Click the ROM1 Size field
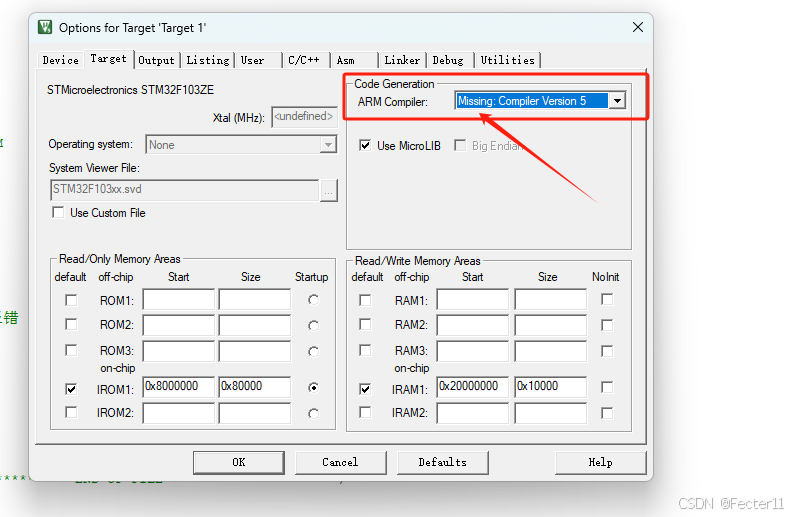795x517 pixels. [255, 300]
